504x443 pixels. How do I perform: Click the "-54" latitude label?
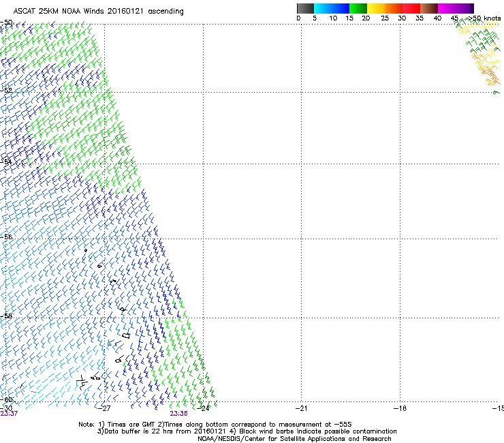[6, 162]
